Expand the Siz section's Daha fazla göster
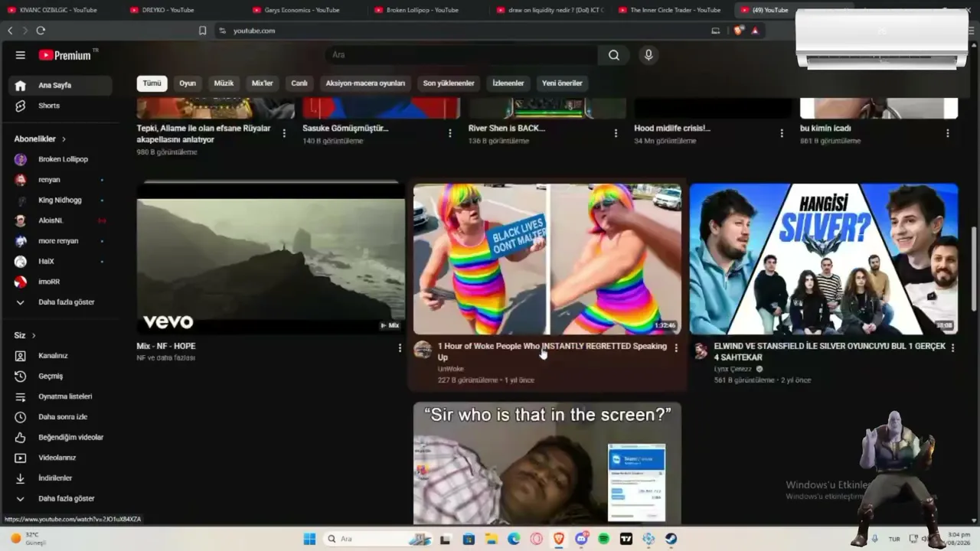The width and height of the screenshot is (980, 551). pyautogui.click(x=60, y=499)
